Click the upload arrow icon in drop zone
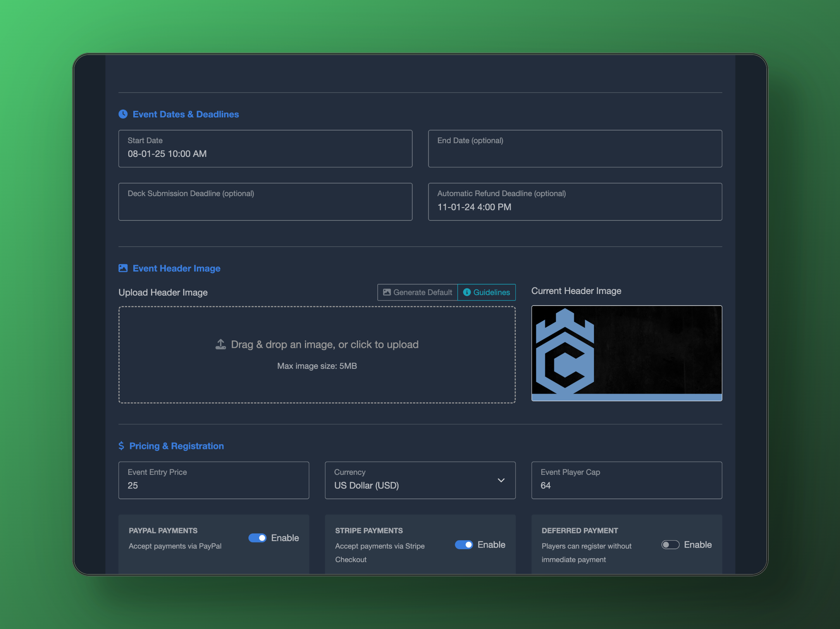This screenshot has height=629, width=840. click(x=220, y=344)
